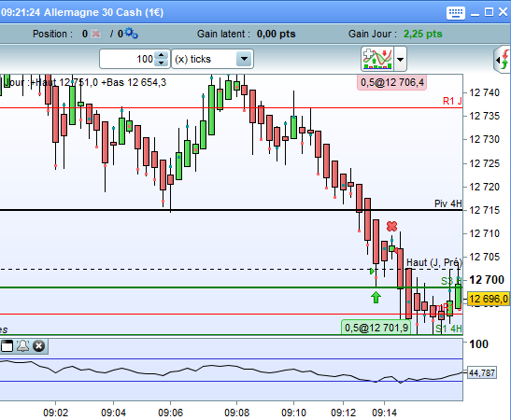Click the Jour Haut Bas info text
Viewport: 511px width, 420px height.
click(85, 82)
